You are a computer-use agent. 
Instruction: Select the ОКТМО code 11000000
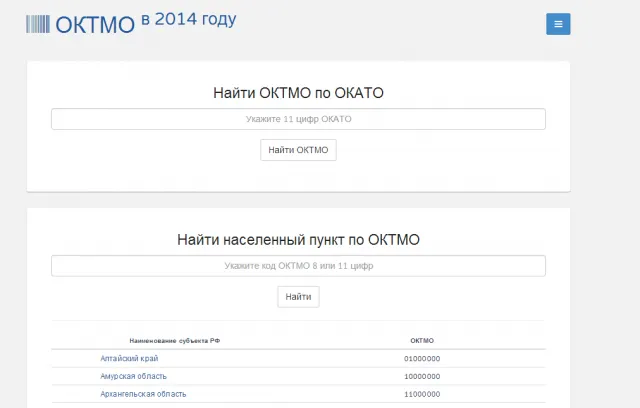coord(422,395)
